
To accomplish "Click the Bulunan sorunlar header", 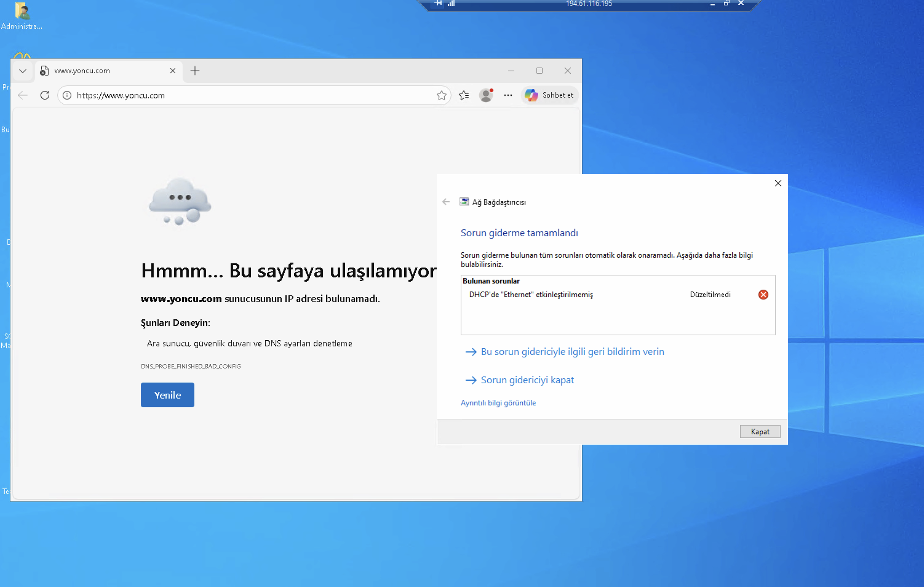I will 491,281.
